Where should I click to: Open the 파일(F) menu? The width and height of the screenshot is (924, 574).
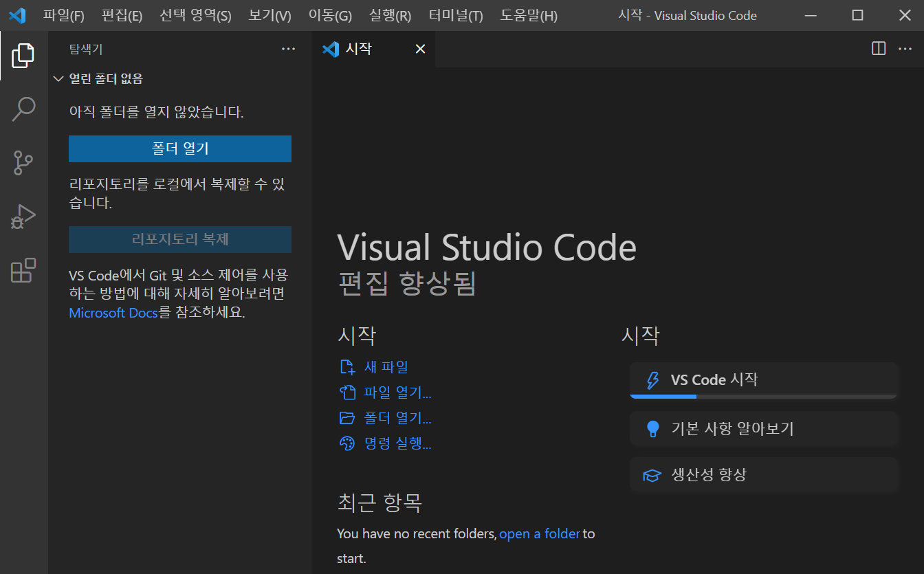(64, 15)
